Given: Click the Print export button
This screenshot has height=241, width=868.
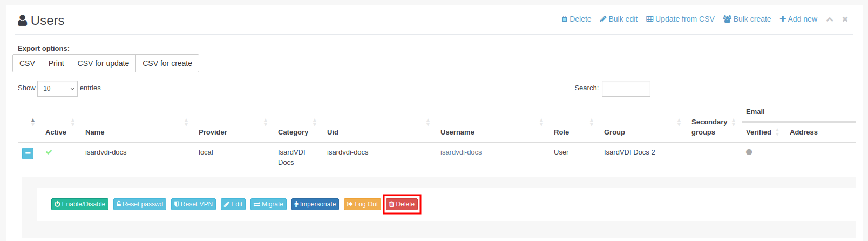Looking at the screenshot, I should (x=56, y=63).
